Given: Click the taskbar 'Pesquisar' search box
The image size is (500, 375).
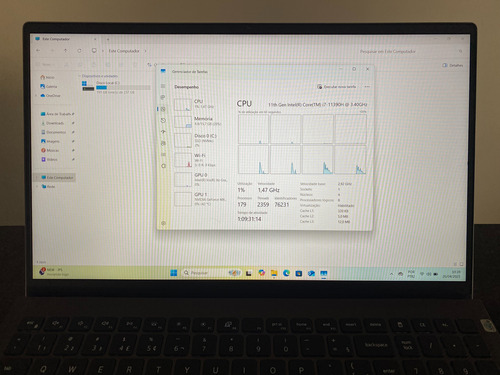Looking at the screenshot, I should pos(211,273).
